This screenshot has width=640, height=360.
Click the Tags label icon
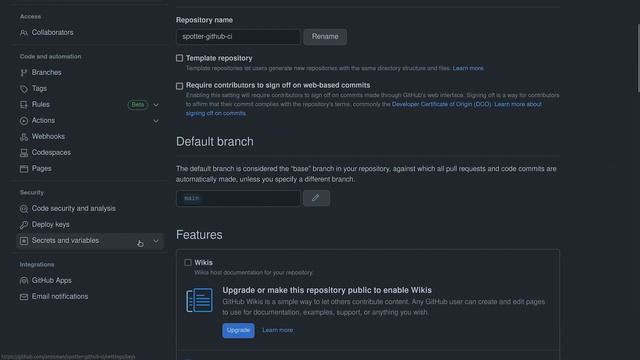click(24, 89)
